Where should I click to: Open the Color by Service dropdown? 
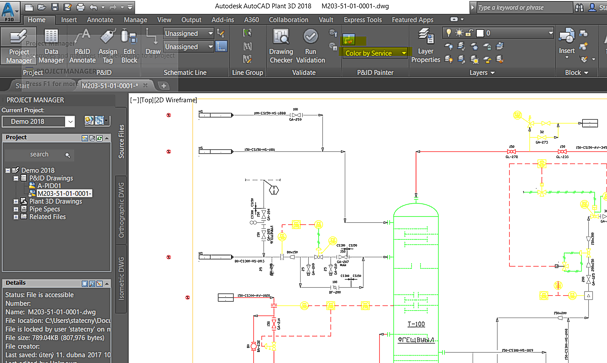375,53
